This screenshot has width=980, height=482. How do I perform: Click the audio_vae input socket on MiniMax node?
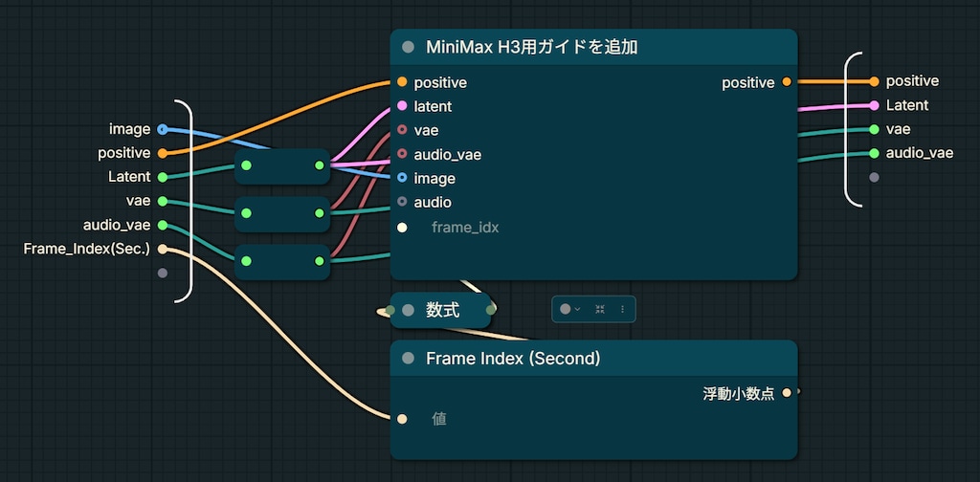pyautogui.click(x=402, y=154)
